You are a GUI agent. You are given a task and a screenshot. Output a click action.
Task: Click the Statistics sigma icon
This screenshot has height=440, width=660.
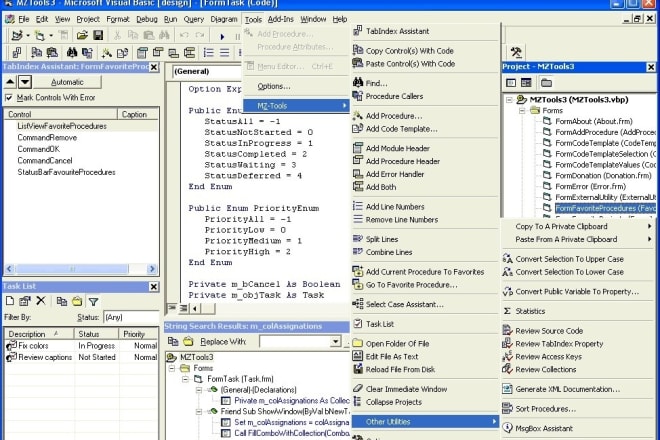coord(507,311)
